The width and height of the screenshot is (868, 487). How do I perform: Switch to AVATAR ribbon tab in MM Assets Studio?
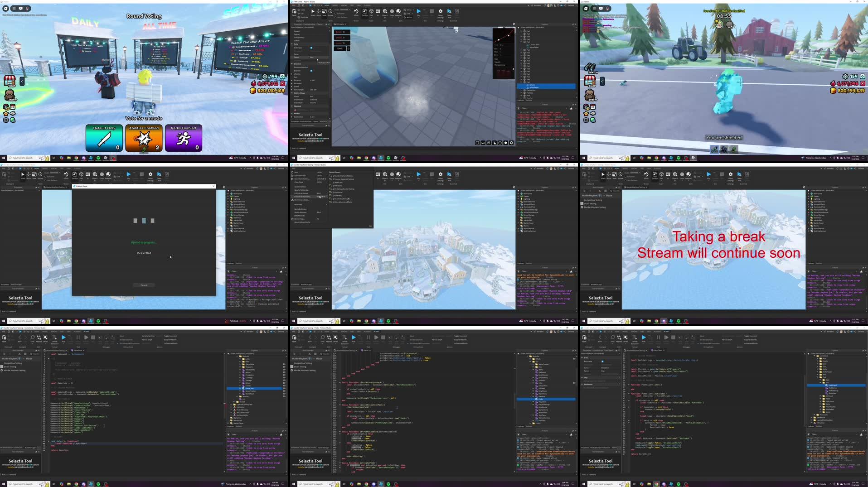344,5
